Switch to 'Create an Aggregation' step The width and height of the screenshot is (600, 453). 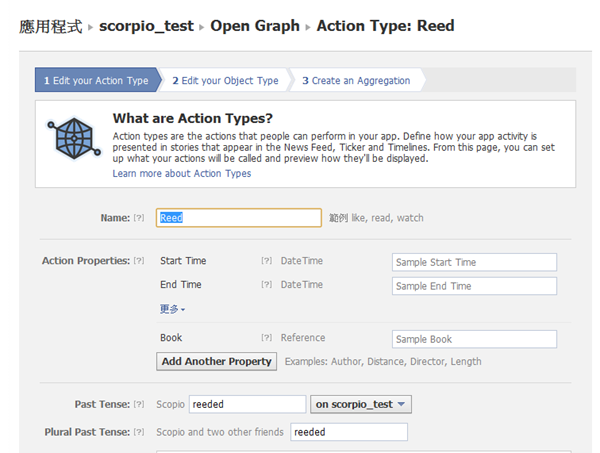(x=356, y=80)
